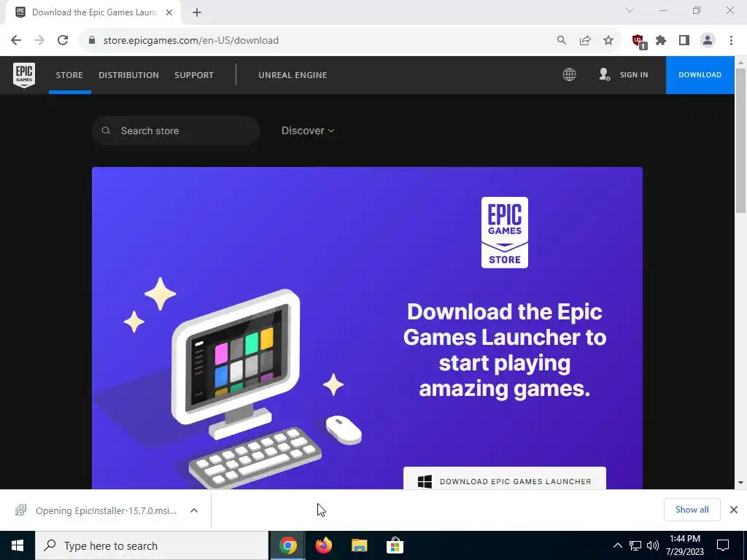The height and width of the screenshot is (560, 747).
Task: Click the Windows taskbar search box
Action: (x=152, y=545)
